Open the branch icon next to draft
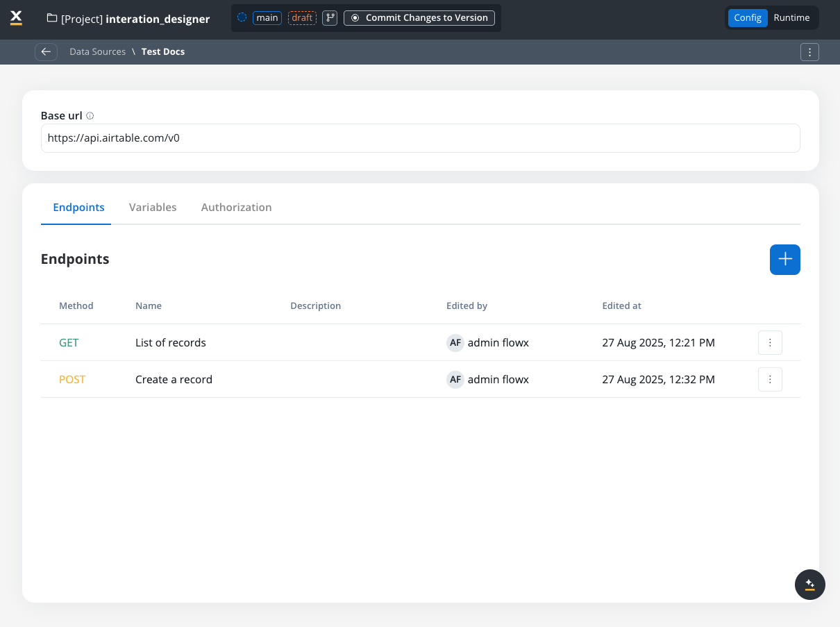The height and width of the screenshot is (627, 840). [330, 18]
